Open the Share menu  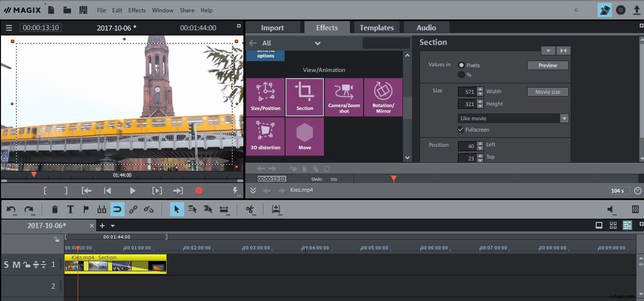[x=187, y=10]
